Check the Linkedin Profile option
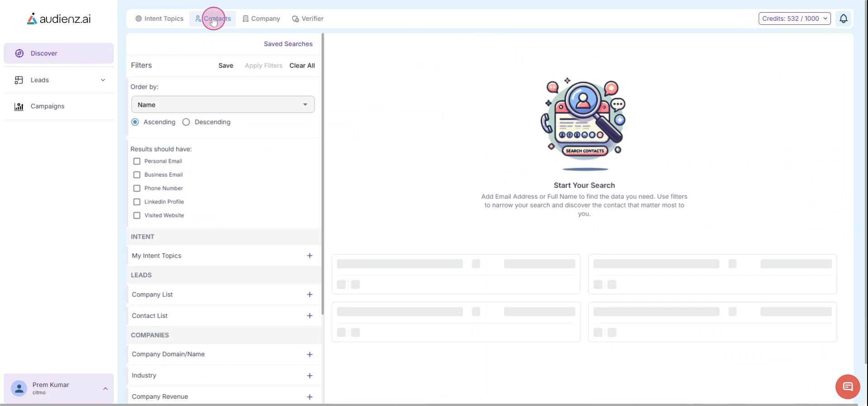868x406 pixels. coord(137,202)
